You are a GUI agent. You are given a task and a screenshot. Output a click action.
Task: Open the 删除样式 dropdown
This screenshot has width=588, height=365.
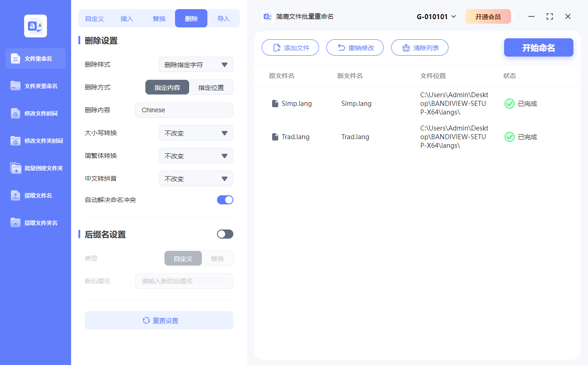coord(196,64)
